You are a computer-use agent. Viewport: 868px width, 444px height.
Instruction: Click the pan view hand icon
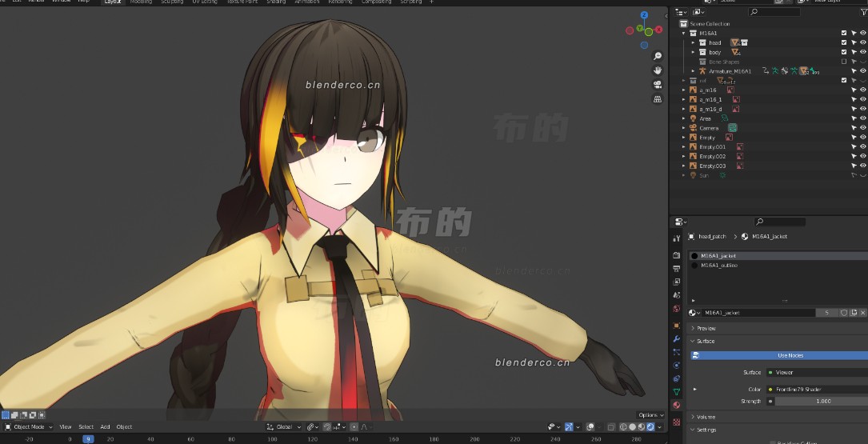click(x=658, y=70)
